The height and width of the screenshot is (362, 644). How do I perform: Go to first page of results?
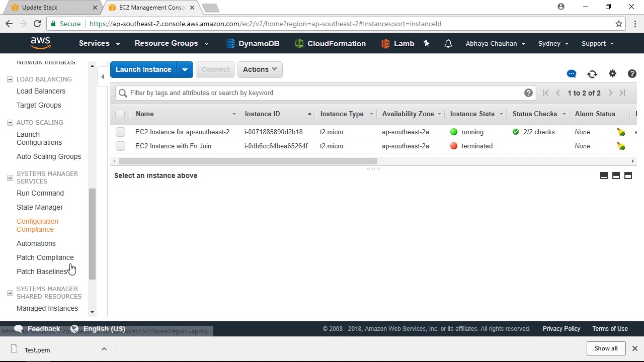coord(546,93)
